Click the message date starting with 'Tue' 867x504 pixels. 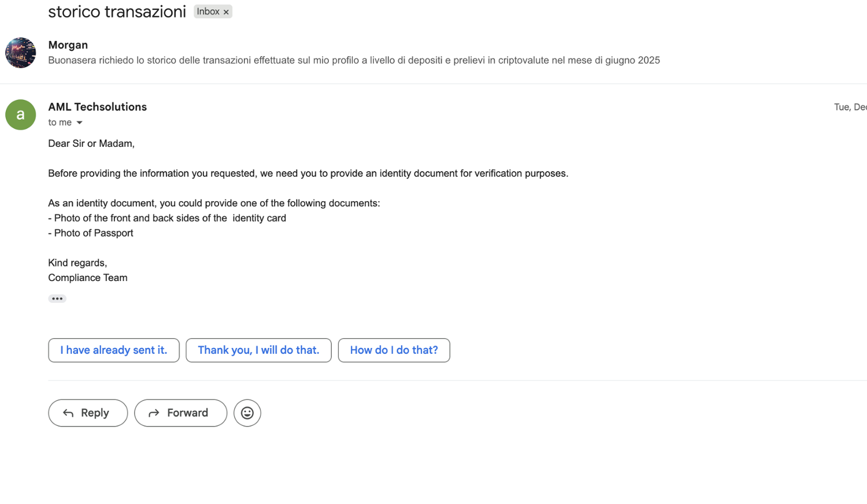(x=850, y=107)
